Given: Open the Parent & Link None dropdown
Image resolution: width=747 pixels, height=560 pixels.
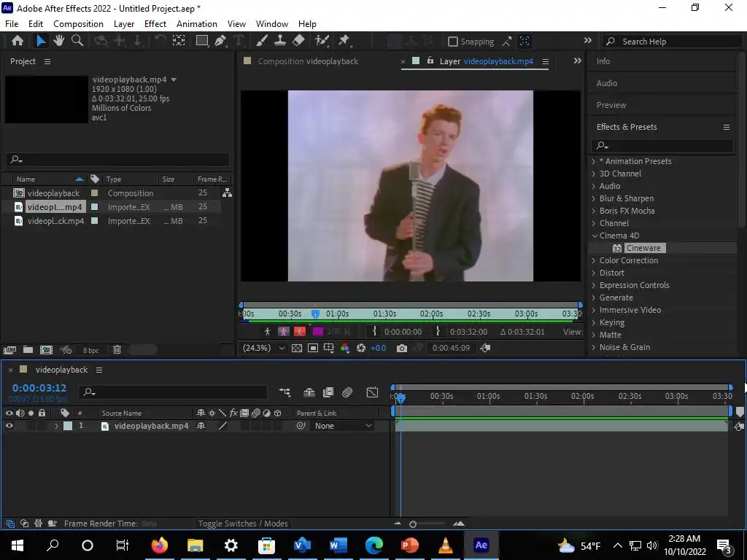Looking at the screenshot, I should click(x=343, y=426).
